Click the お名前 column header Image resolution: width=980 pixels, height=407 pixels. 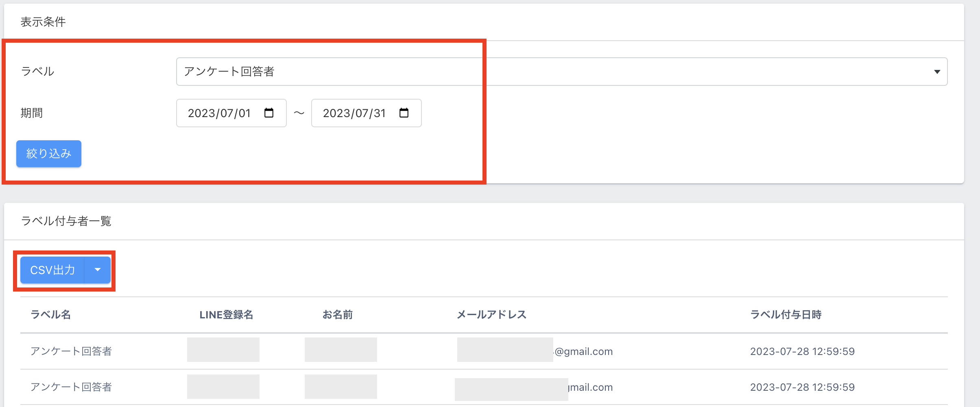pyautogui.click(x=337, y=314)
